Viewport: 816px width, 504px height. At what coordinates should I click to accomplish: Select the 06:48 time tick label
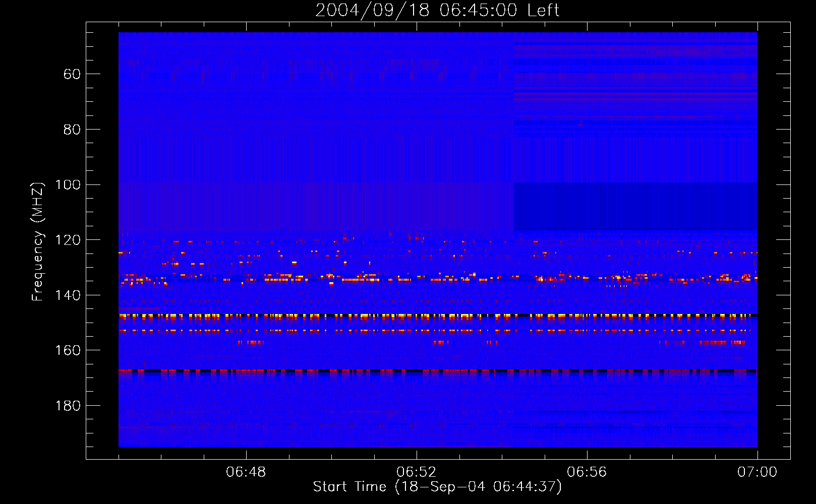click(246, 472)
